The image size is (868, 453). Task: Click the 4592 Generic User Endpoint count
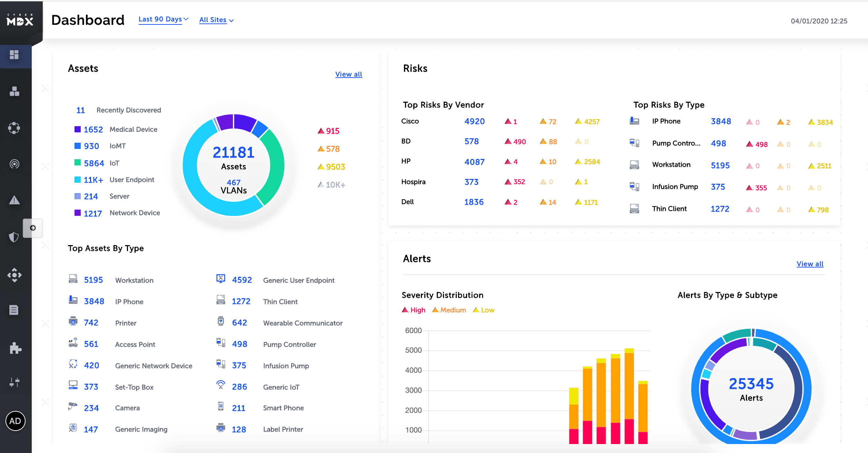click(x=242, y=280)
